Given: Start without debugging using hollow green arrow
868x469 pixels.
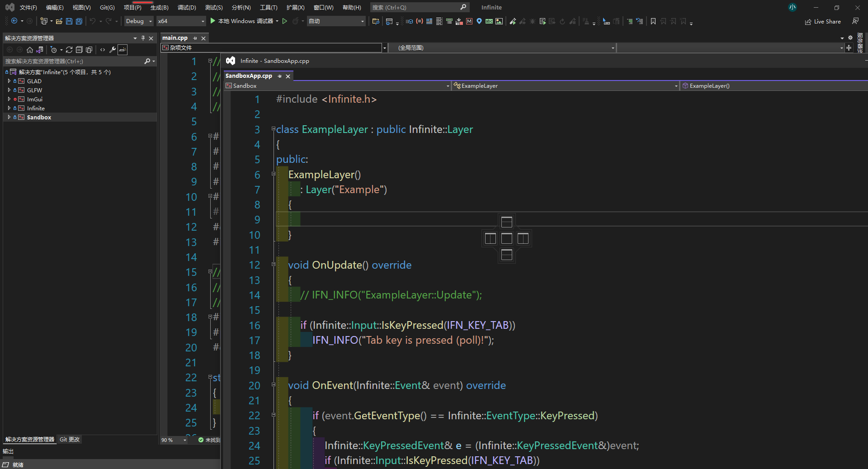Looking at the screenshot, I should coord(285,21).
